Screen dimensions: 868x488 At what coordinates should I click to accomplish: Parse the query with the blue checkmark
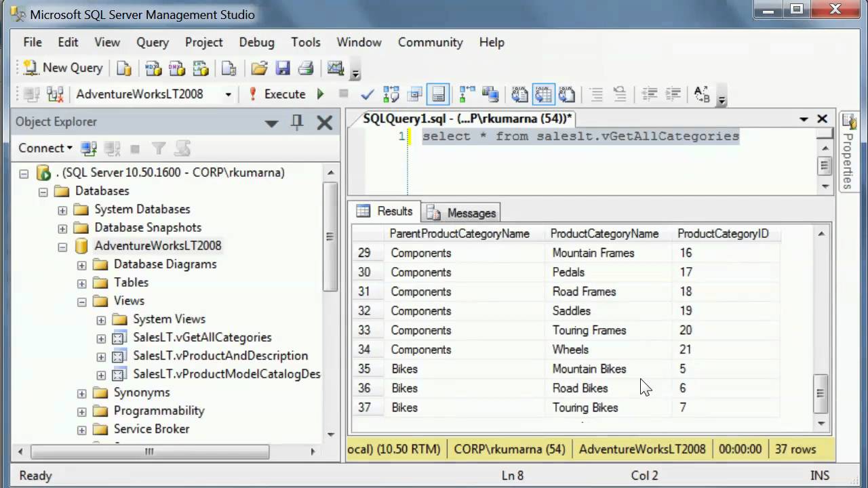click(368, 94)
